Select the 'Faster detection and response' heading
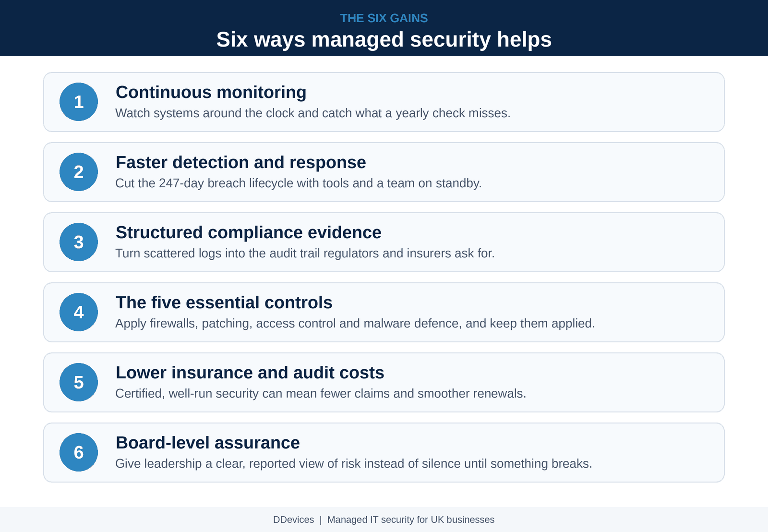Viewport: 768px width, 532px height. 240,162
